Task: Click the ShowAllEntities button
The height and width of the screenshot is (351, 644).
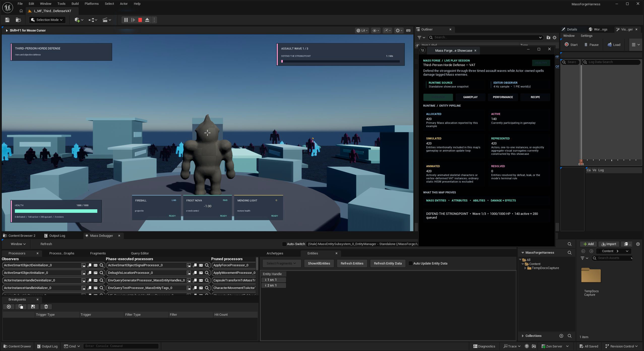Action: click(319, 264)
